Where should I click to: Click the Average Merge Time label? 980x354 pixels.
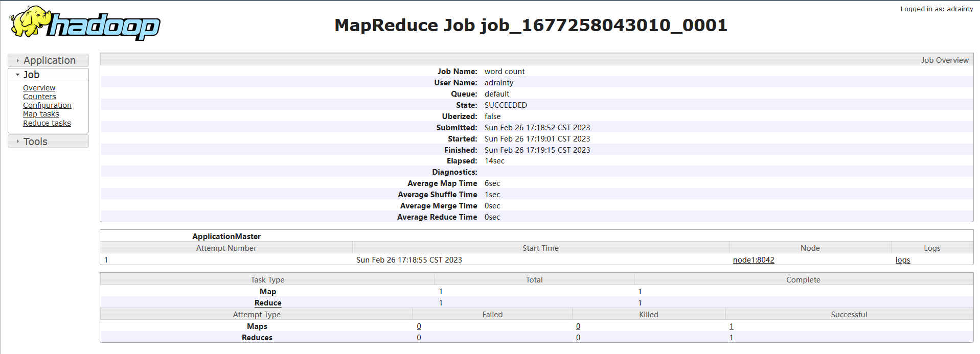tap(439, 206)
